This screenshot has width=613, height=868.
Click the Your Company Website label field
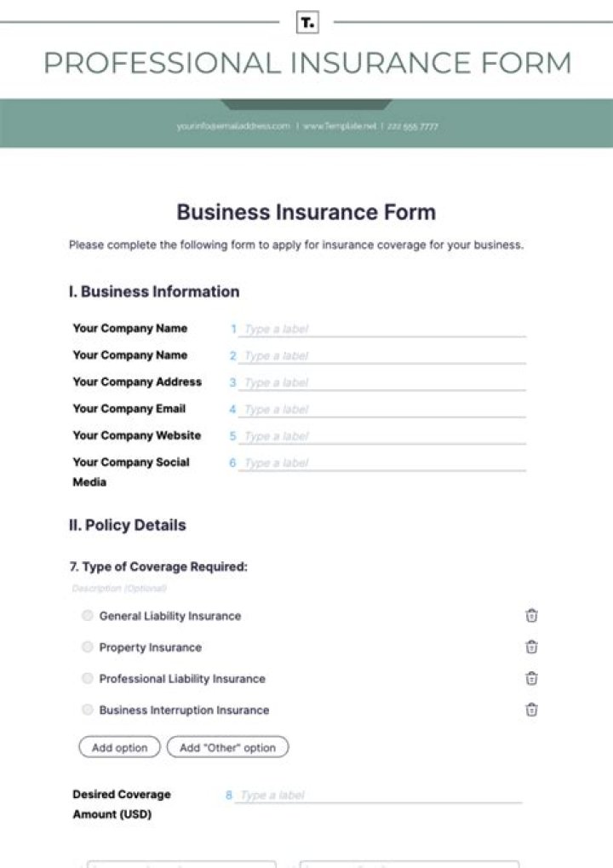[x=383, y=436]
